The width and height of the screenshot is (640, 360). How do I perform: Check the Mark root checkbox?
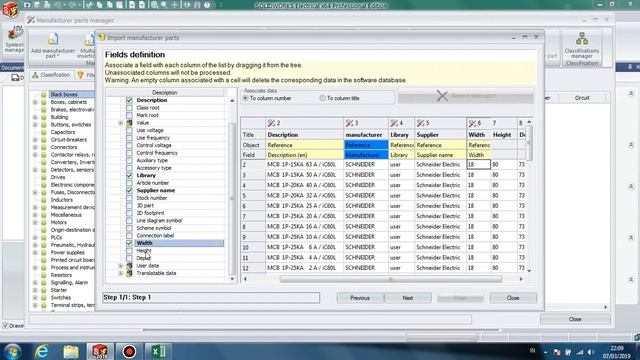click(x=129, y=116)
